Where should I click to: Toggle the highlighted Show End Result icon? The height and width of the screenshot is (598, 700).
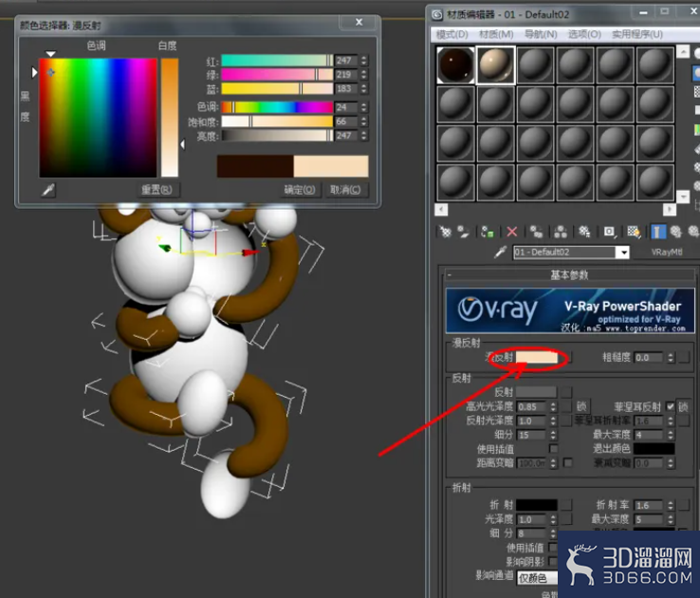point(657,232)
